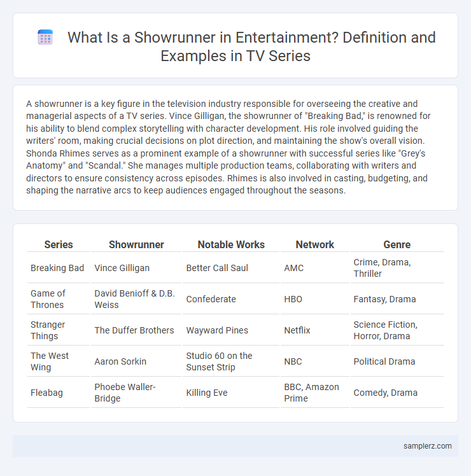Select the Game of Thrones cell

click(x=59, y=299)
